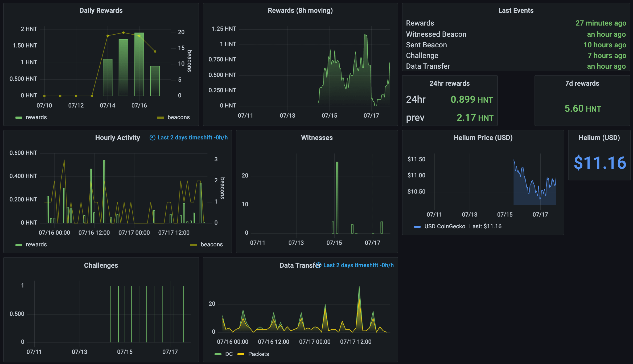Click the Last 2 days timeshift link on Hourly Activity
633x364 pixels.
(192, 138)
